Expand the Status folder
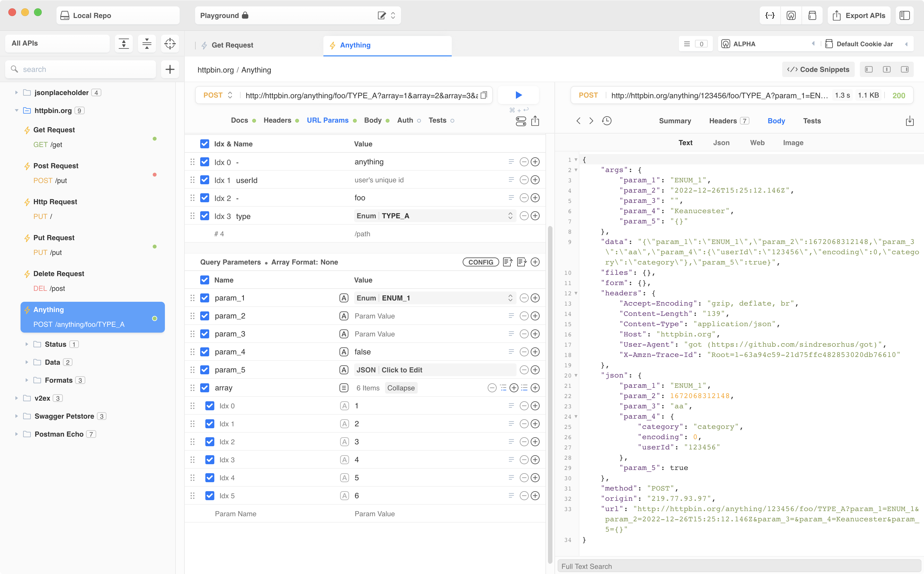The image size is (924, 574). tap(27, 344)
